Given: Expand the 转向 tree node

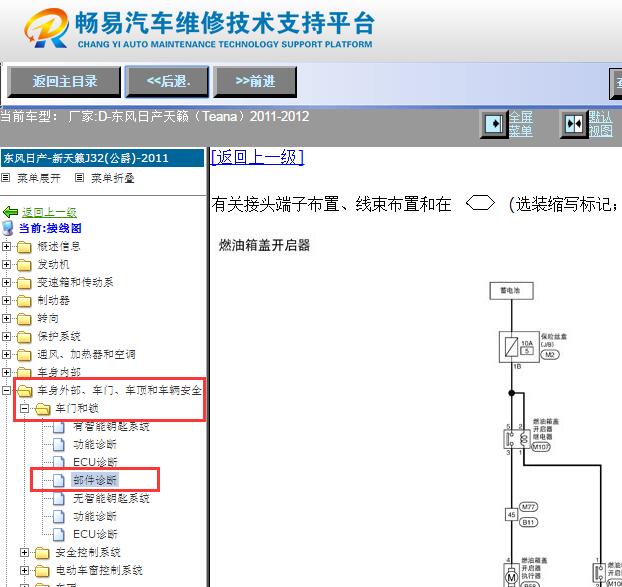Looking at the screenshot, I should [x=6, y=318].
